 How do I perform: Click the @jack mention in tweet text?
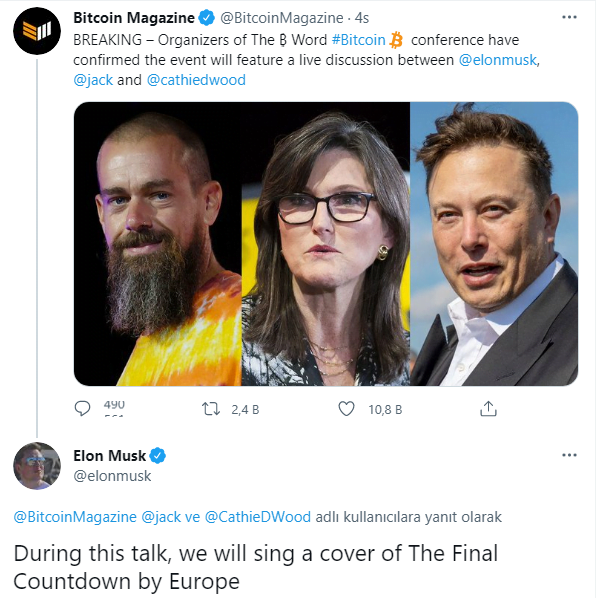pyautogui.click(x=92, y=80)
